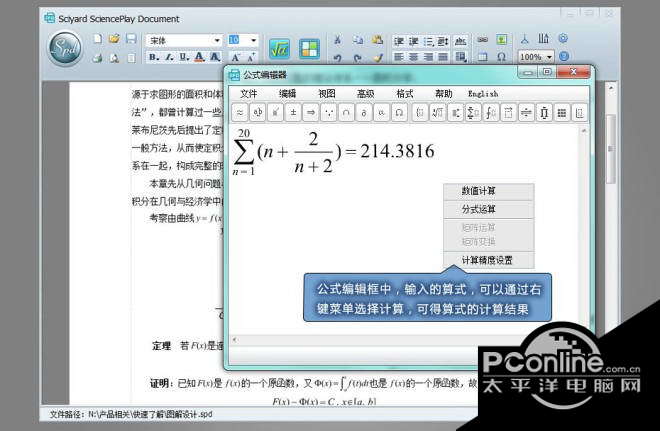This screenshot has width=660, height=431.
Task: Align paragraph right in main toolbar
Action: point(428,57)
